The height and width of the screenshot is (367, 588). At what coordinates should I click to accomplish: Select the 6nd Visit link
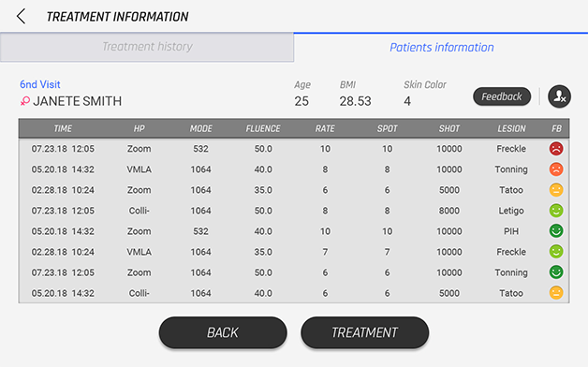point(39,84)
